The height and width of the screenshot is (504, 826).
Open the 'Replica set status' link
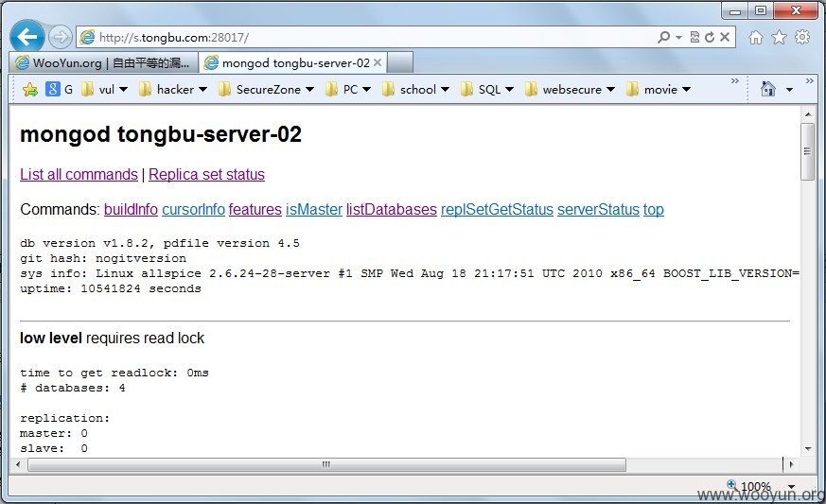[206, 174]
